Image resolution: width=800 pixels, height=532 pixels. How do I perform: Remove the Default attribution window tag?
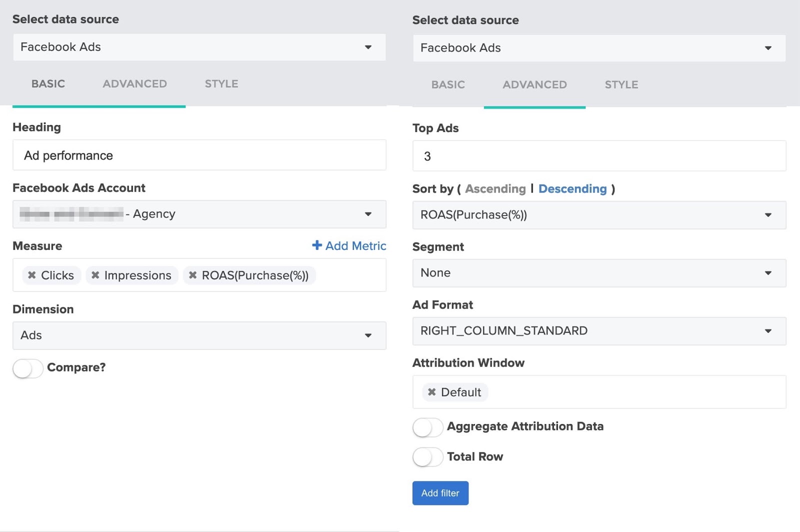click(x=432, y=392)
